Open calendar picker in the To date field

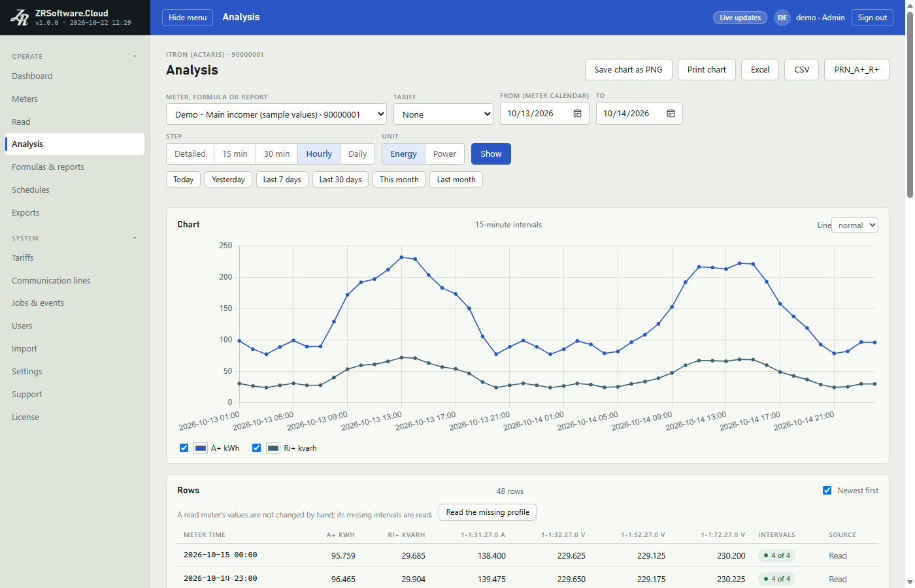pyautogui.click(x=671, y=114)
